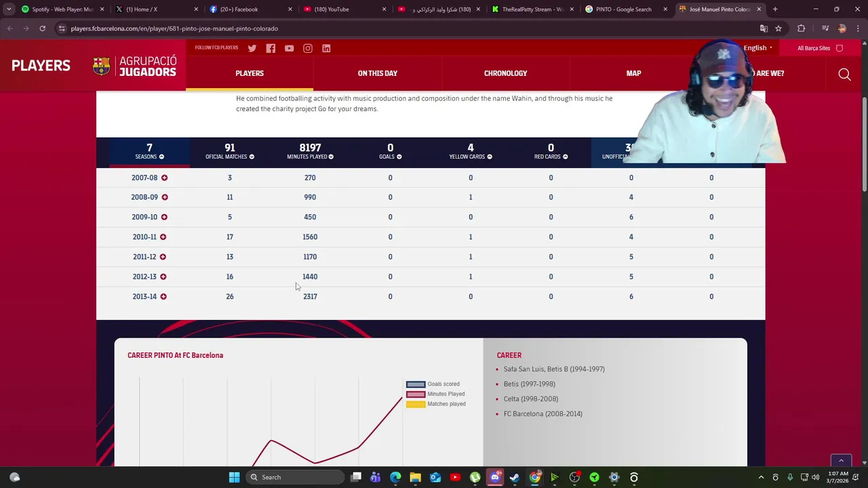Image resolution: width=868 pixels, height=488 pixels.
Task: Sort by Goals column header
Action: tap(390, 151)
